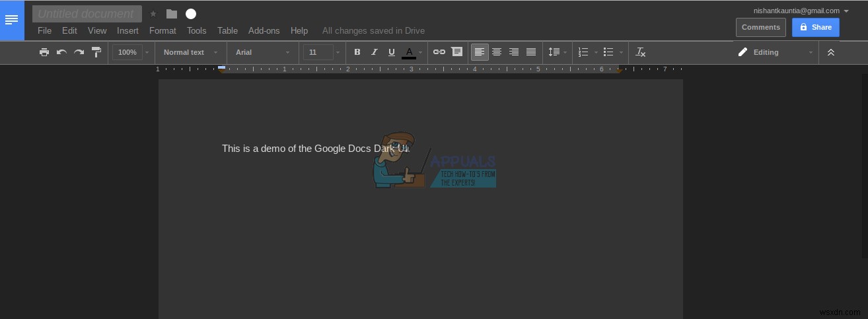Click the document text line
This screenshot has height=319, width=868.
click(x=316, y=149)
